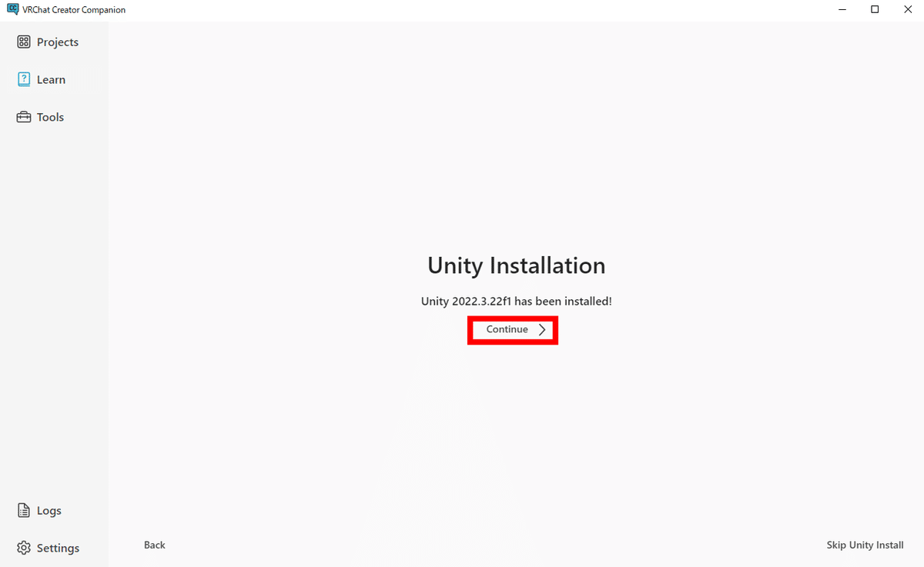Open Settings via the gear icon
This screenshot has width=924, height=567.
(x=24, y=549)
